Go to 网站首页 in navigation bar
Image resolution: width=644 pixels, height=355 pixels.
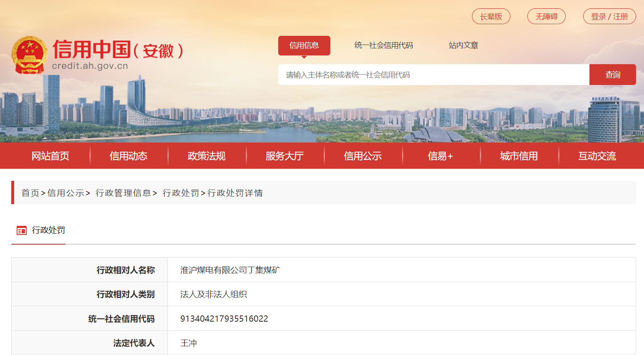(x=50, y=156)
